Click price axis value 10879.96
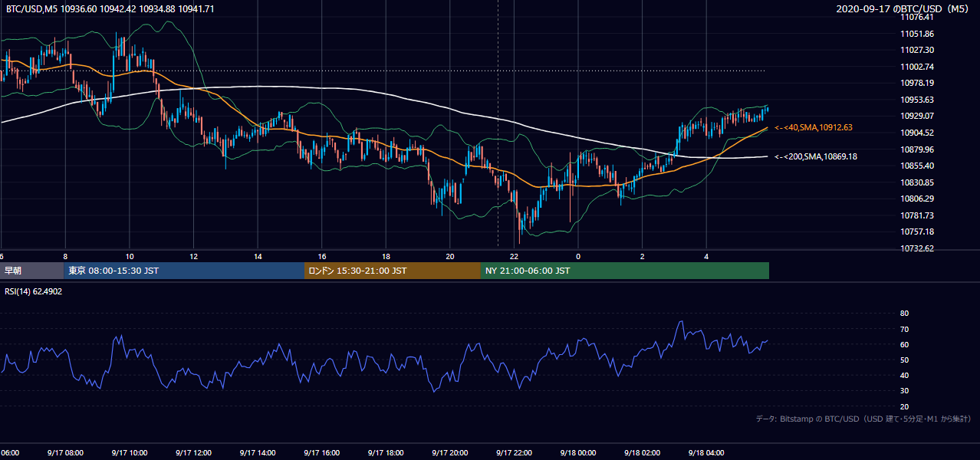 pyautogui.click(x=916, y=149)
